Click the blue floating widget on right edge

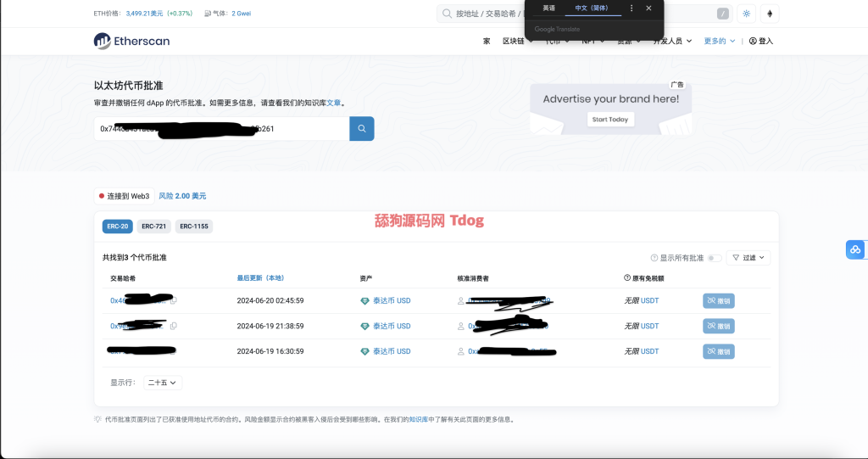click(x=855, y=249)
